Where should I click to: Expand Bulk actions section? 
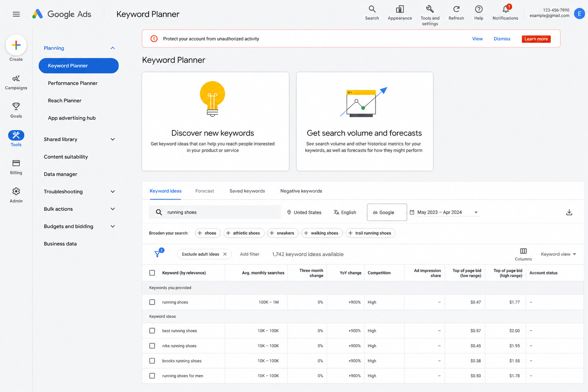click(113, 209)
